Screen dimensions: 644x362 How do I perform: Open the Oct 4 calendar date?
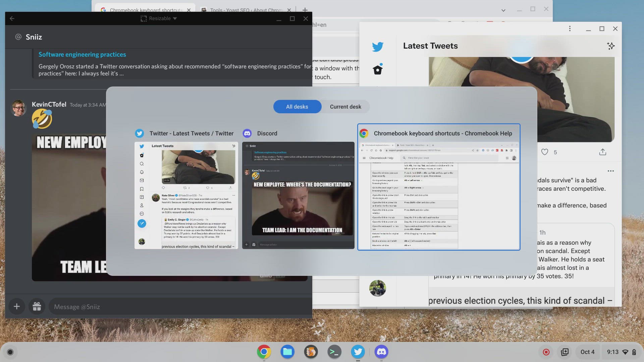pyautogui.click(x=587, y=352)
